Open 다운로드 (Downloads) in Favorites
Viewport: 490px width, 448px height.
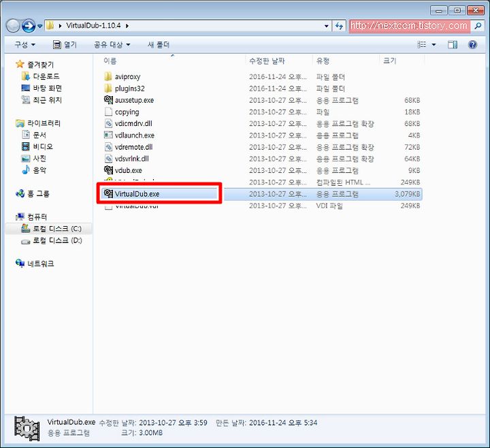[x=41, y=76]
